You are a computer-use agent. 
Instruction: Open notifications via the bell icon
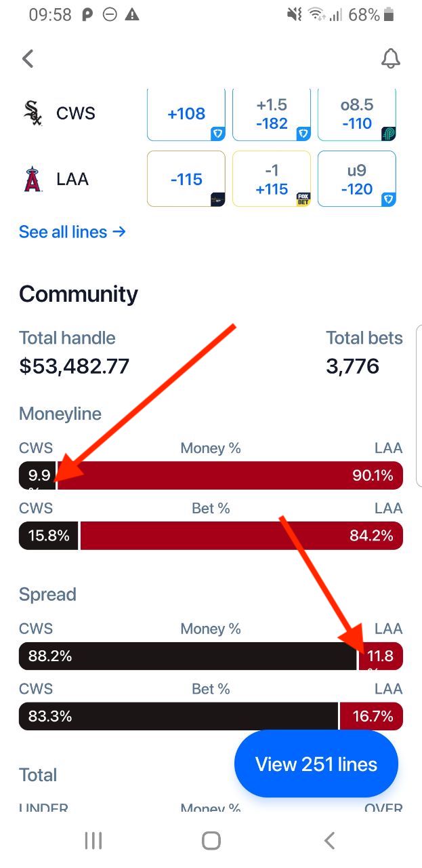coord(391,59)
